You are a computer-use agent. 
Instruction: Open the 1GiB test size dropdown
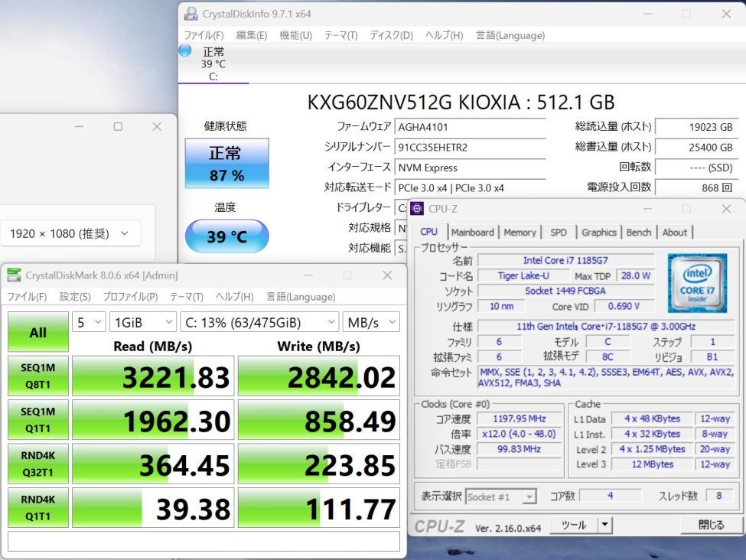142,322
